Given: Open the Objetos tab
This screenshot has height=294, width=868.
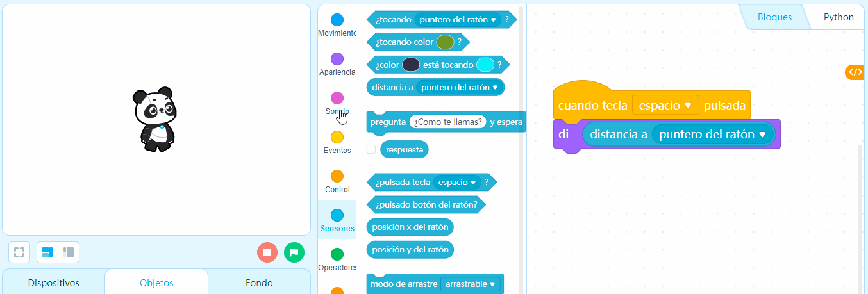Looking at the screenshot, I should click(156, 282).
